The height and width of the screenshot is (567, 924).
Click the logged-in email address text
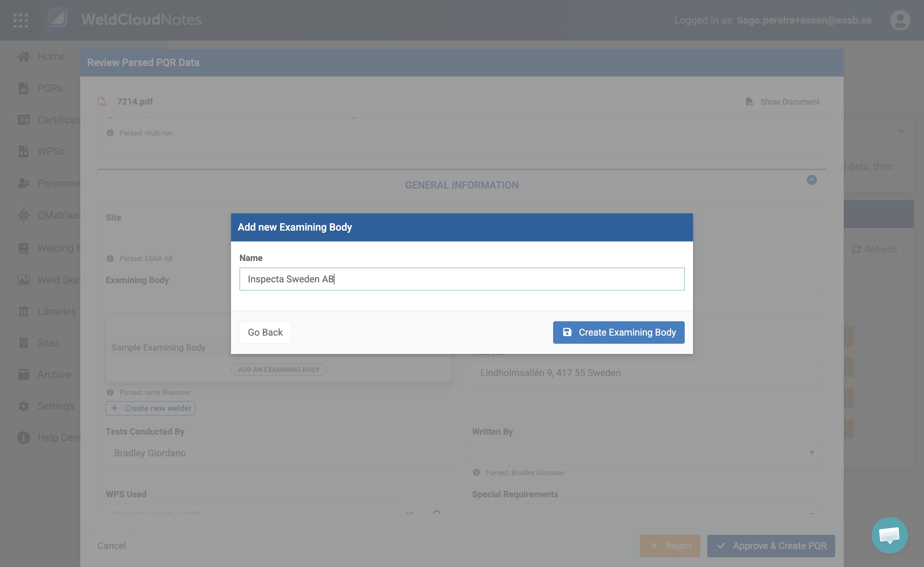(x=804, y=20)
